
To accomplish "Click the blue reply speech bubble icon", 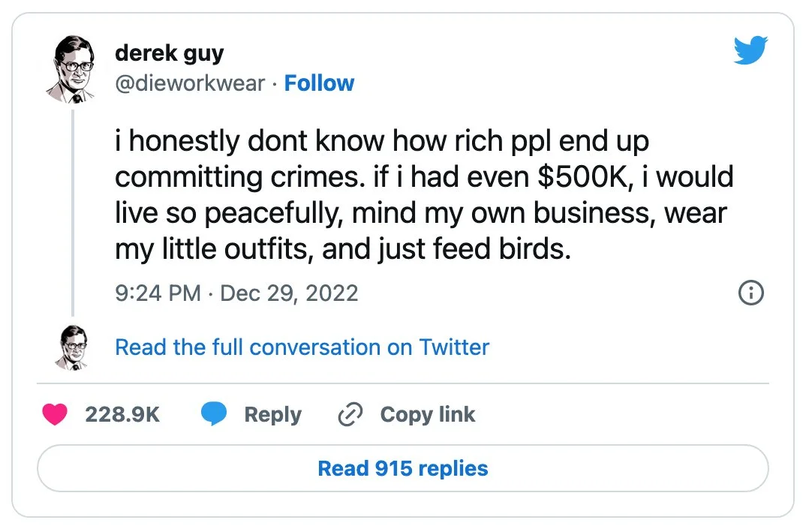I will (214, 414).
